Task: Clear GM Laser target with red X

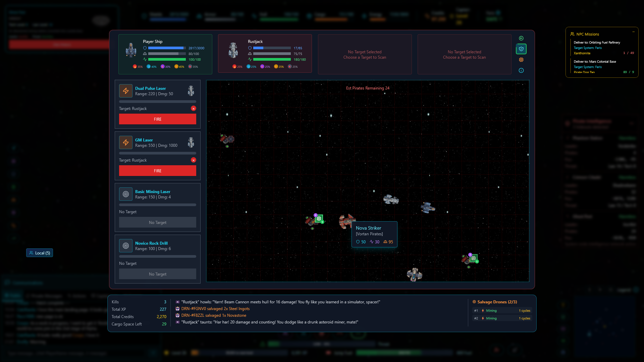Action: tap(194, 160)
